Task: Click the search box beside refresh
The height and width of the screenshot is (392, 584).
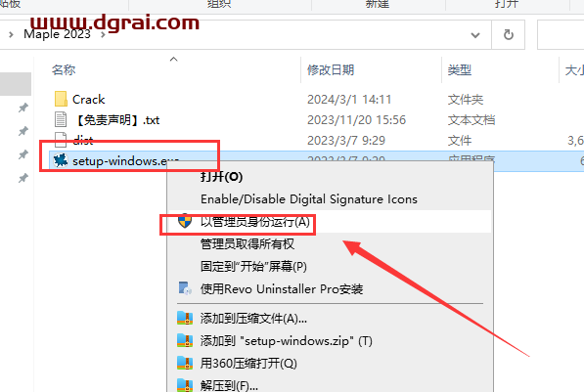Action: coord(561,35)
